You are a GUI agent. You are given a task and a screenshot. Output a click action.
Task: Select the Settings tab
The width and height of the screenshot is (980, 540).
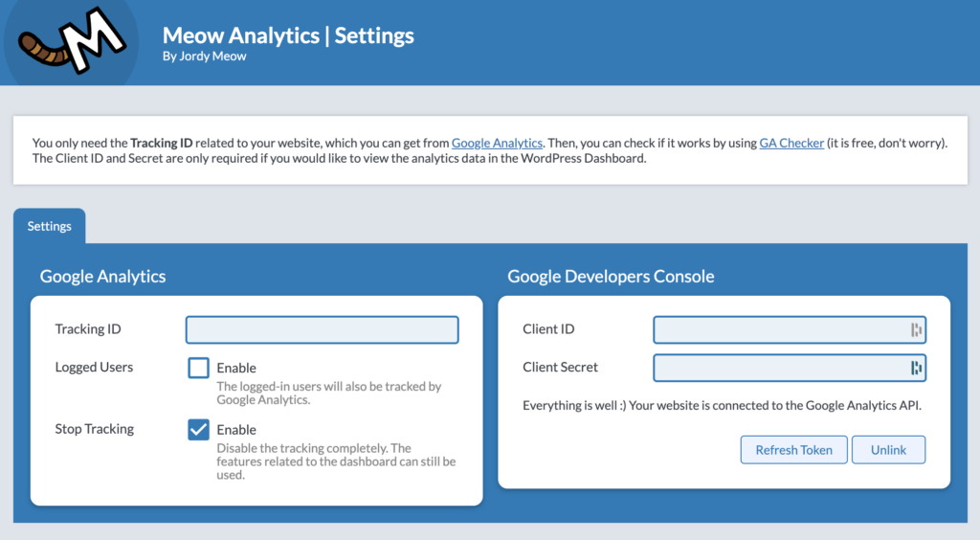pyautogui.click(x=50, y=226)
